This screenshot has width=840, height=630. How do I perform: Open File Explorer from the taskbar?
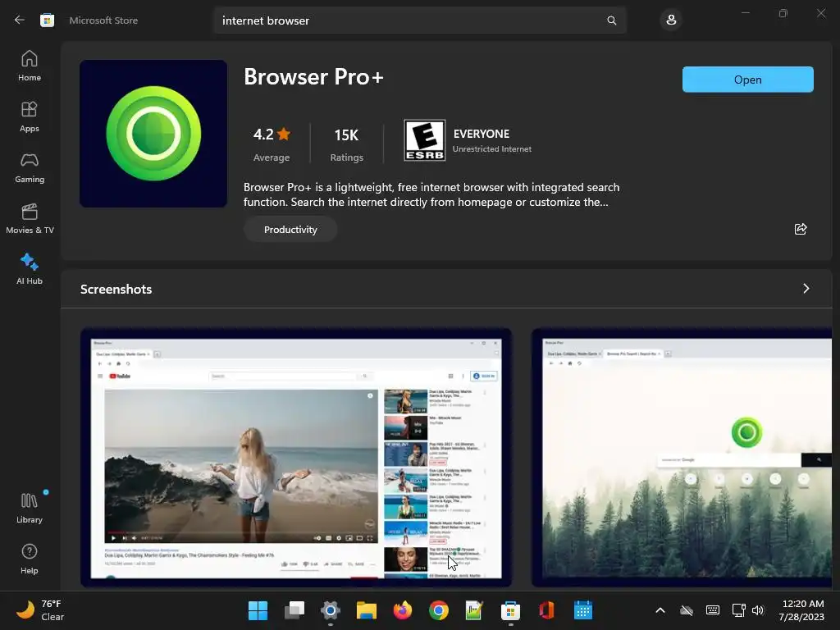tap(367, 610)
